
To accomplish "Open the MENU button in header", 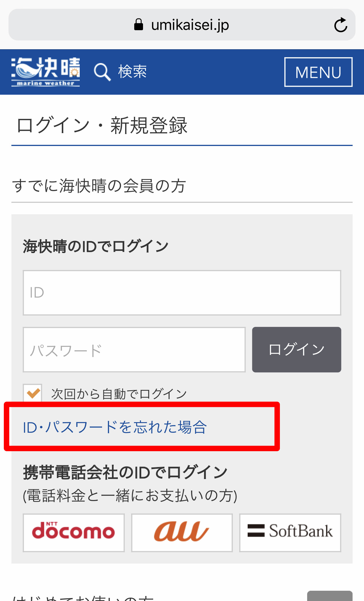I will (x=318, y=72).
